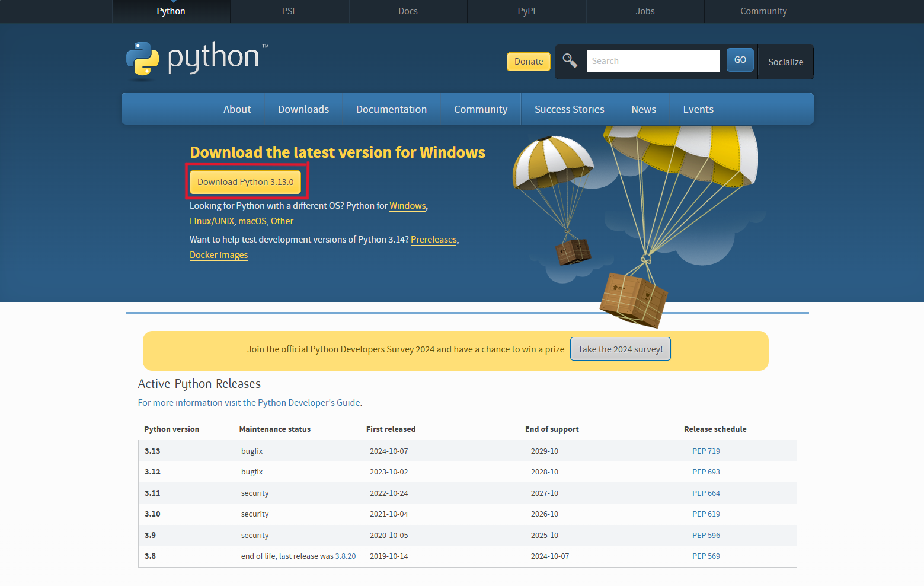Viewport: 924px width, 586px height.
Task: Click the magnifying glass search icon
Action: (x=570, y=60)
